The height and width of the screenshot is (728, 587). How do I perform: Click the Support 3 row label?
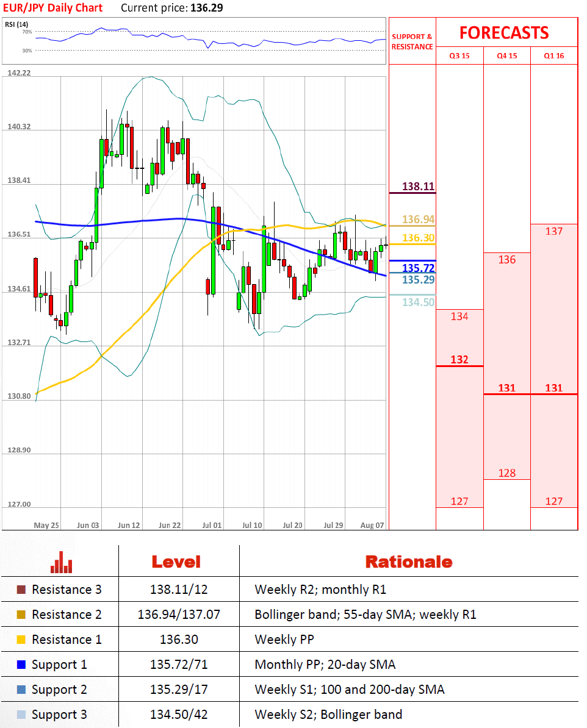pyautogui.click(x=59, y=715)
